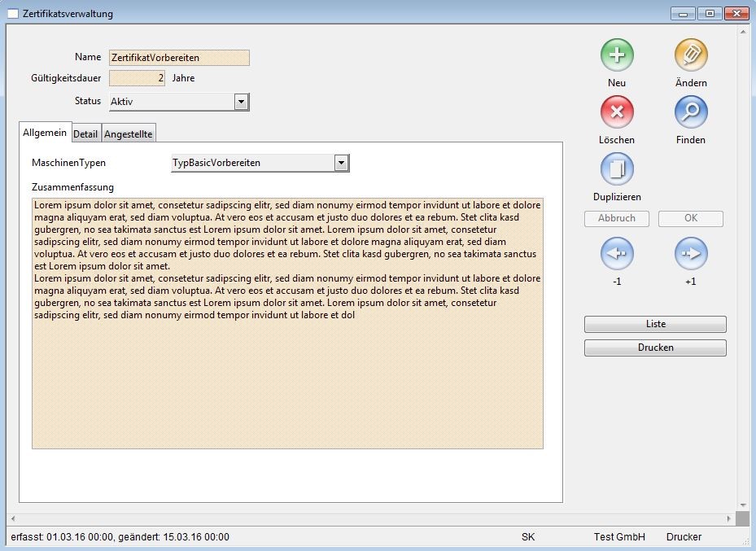Click the window icon in title bar

click(x=12, y=14)
